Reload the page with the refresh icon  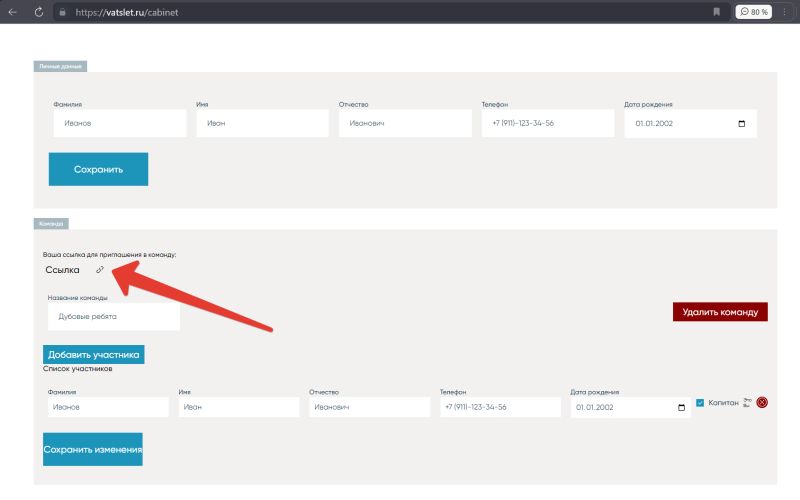(x=39, y=12)
